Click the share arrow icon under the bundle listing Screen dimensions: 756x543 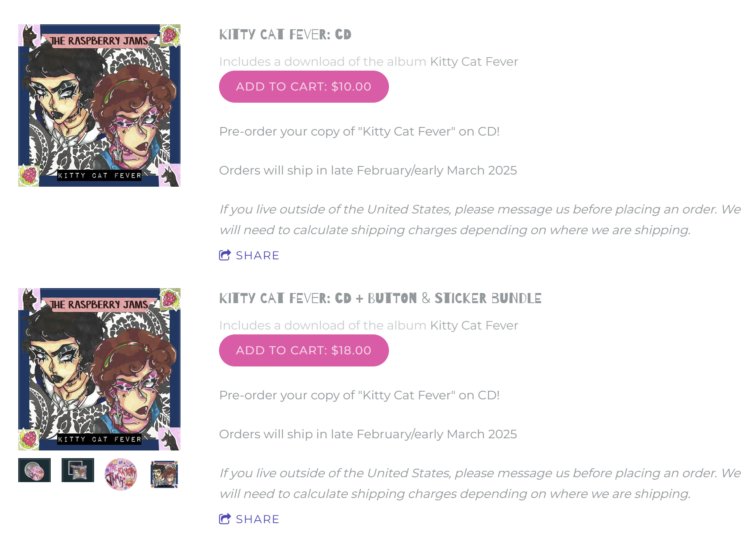225,519
